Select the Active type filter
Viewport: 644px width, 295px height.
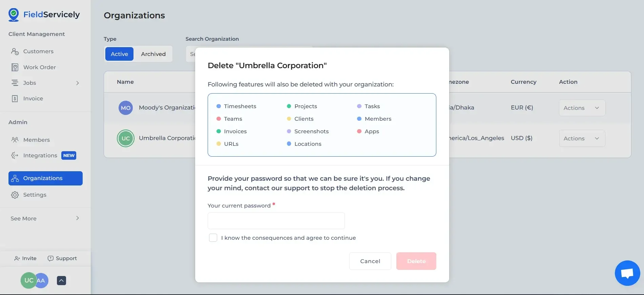[x=119, y=54]
